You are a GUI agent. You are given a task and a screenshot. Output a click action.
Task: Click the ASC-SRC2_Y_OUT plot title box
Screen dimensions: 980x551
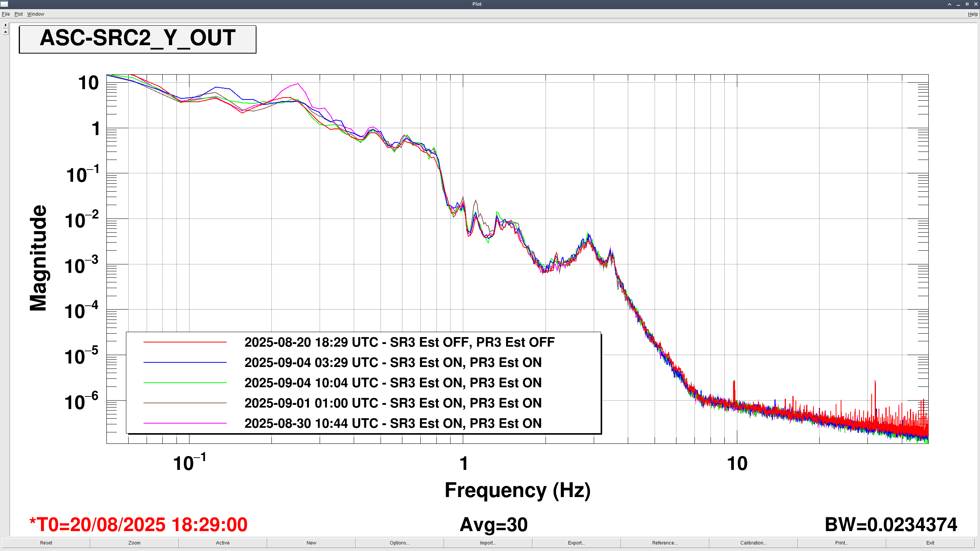tap(137, 39)
